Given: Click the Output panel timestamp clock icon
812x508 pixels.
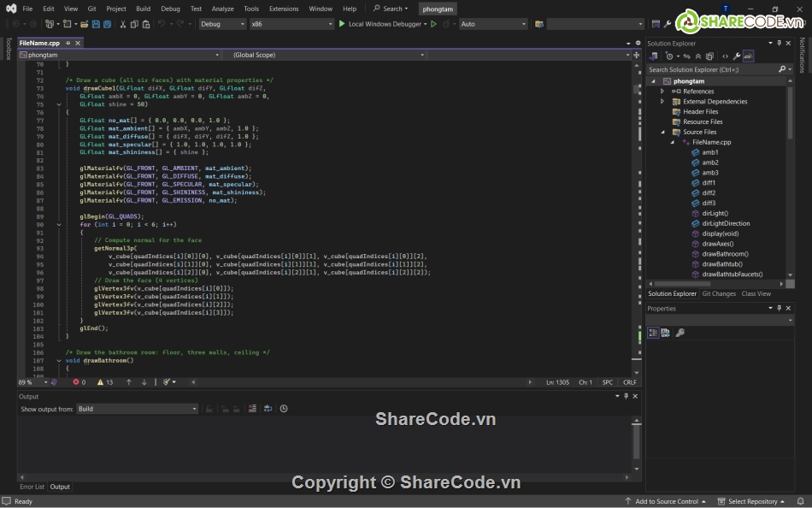Looking at the screenshot, I should pyautogui.click(x=284, y=409).
